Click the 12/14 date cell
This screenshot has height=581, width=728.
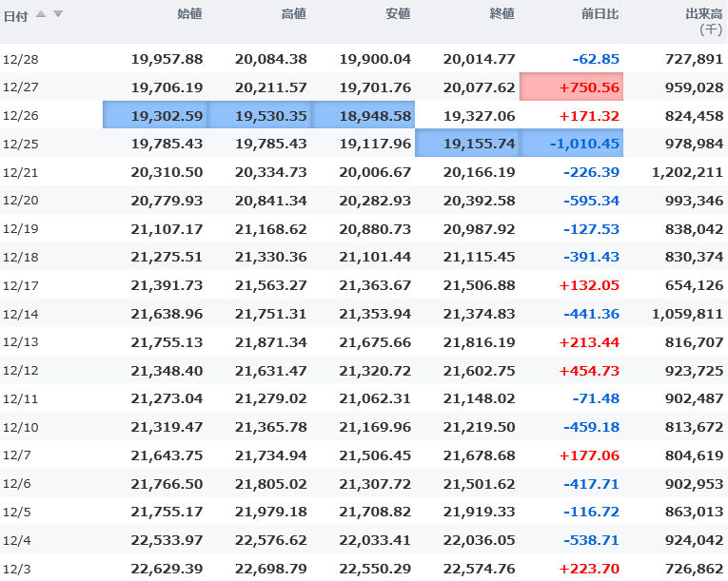coord(20,314)
